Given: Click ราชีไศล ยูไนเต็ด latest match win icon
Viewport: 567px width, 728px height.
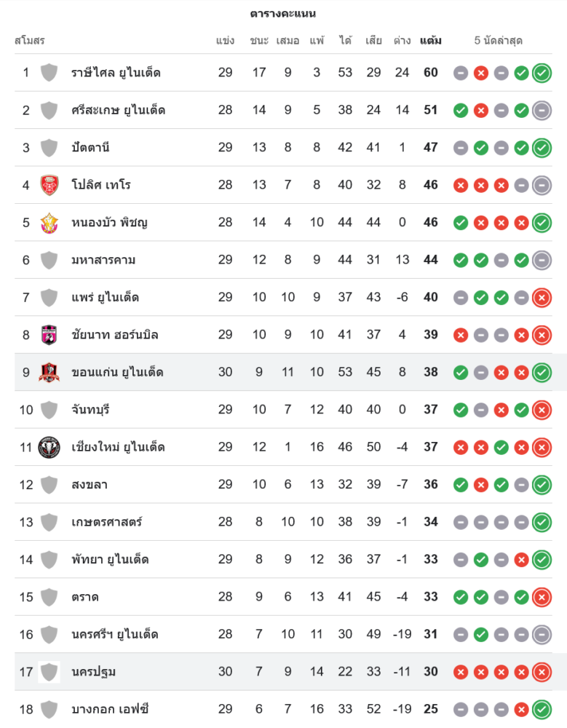Looking at the screenshot, I should click(542, 73).
